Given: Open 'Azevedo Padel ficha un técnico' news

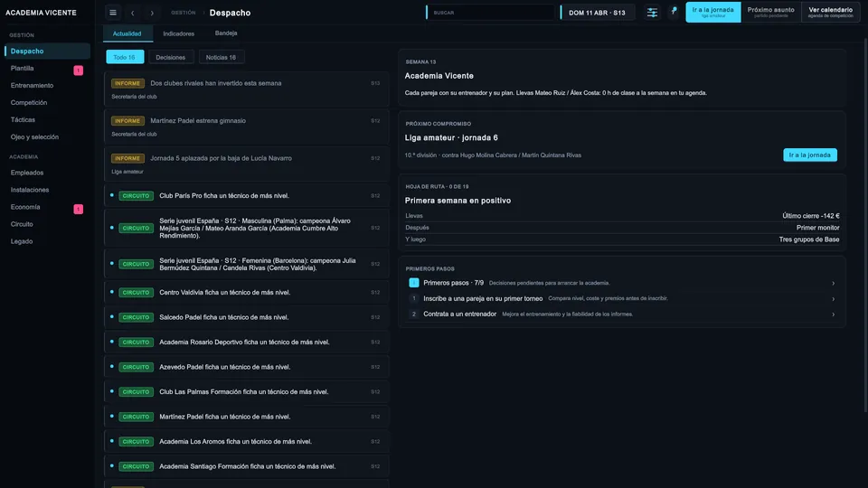Looking at the screenshot, I should (246, 367).
